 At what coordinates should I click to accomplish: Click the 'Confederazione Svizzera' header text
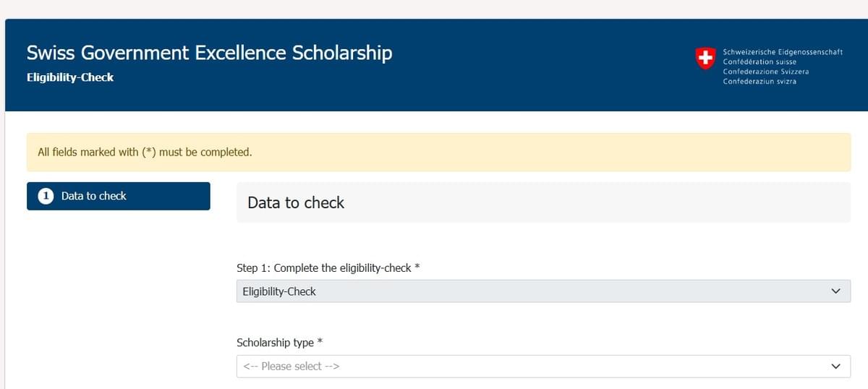(766, 72)
